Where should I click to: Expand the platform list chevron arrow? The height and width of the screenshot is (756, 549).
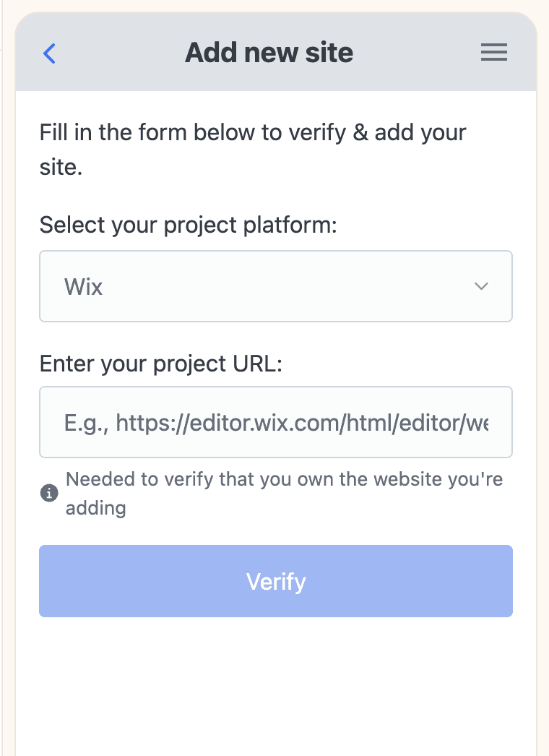click(x=481, y=286)
